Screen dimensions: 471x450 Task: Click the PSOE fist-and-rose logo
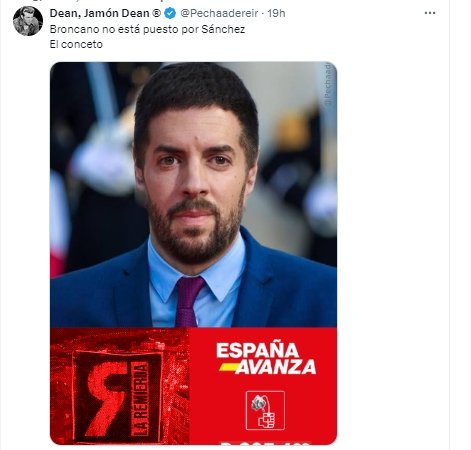pyautogui.click(x=265, y=410)
